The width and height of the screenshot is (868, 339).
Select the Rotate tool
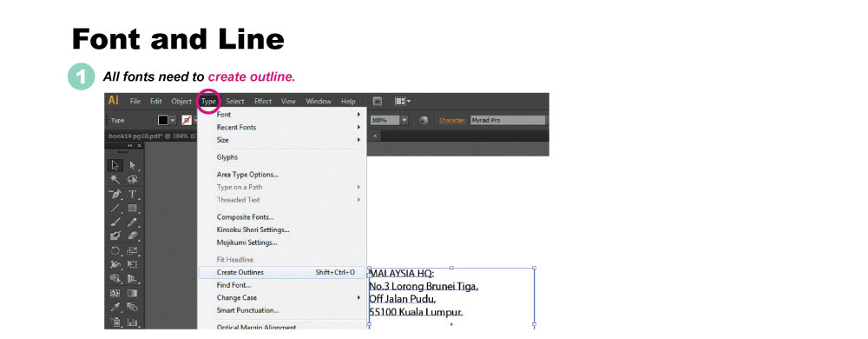coord(115,250)
